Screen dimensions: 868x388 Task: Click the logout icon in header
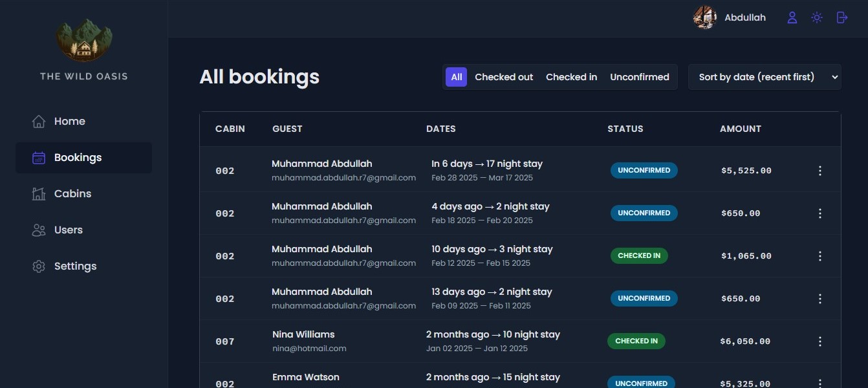(841, 17)
